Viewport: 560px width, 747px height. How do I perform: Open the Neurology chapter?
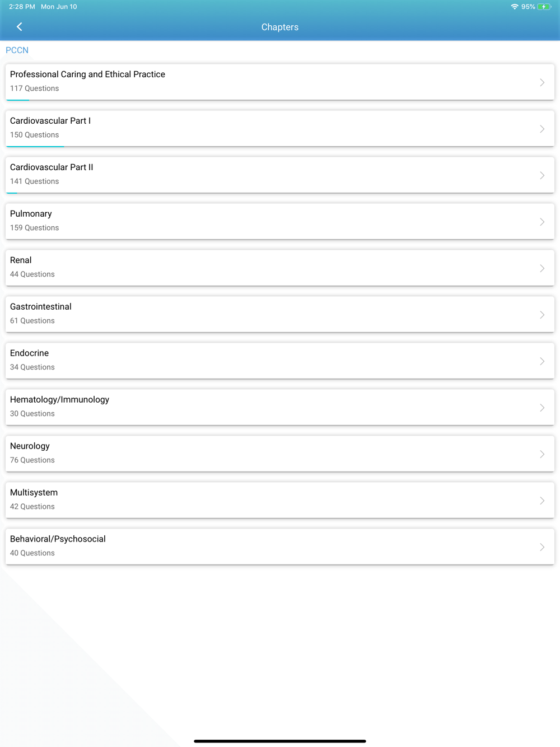tap(280, 454)
